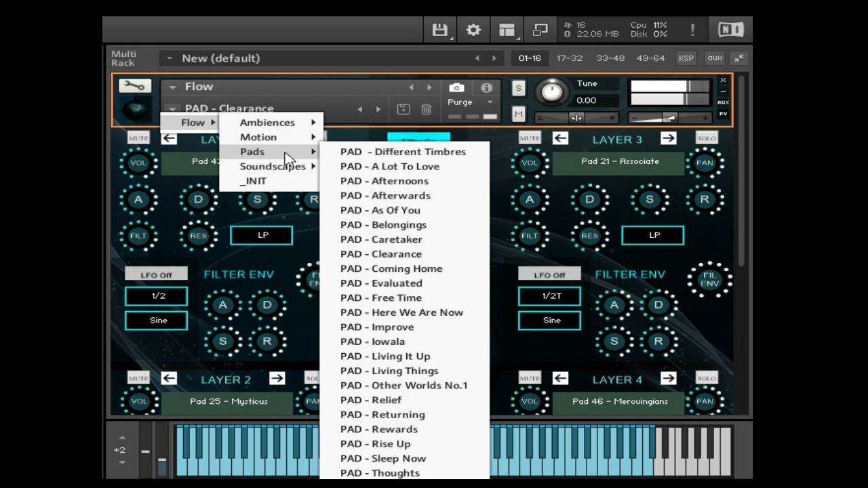The height and width of the screenshot is (488, 868).
Task: Switch to the 17-32 tab
Action: point(569,58)
